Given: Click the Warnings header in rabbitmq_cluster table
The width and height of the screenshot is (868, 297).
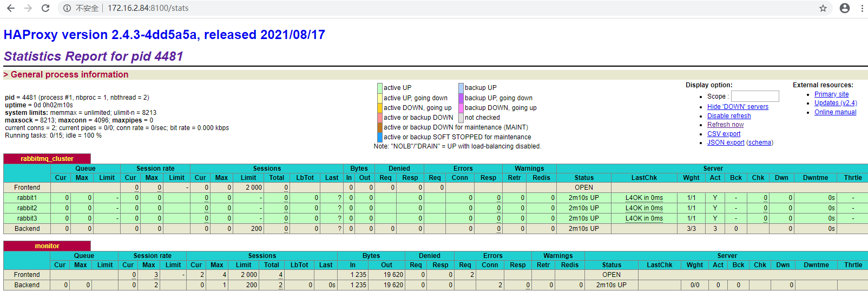Looking at the screenshot, I should (529, 169).
